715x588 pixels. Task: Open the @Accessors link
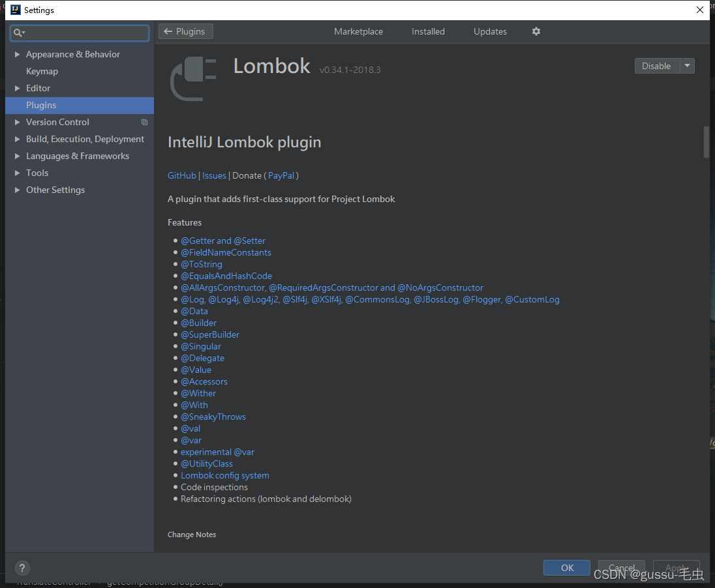[x=204, y=381]
